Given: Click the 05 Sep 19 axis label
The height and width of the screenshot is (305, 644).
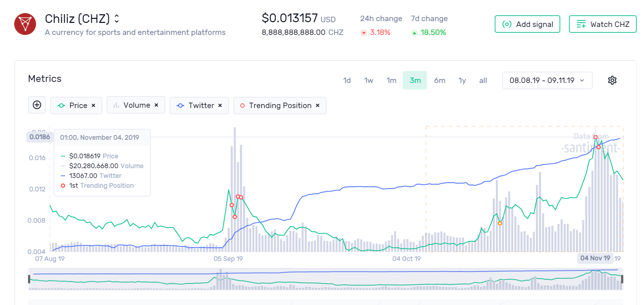Looking at the screenshot, I should pos(228,259).
